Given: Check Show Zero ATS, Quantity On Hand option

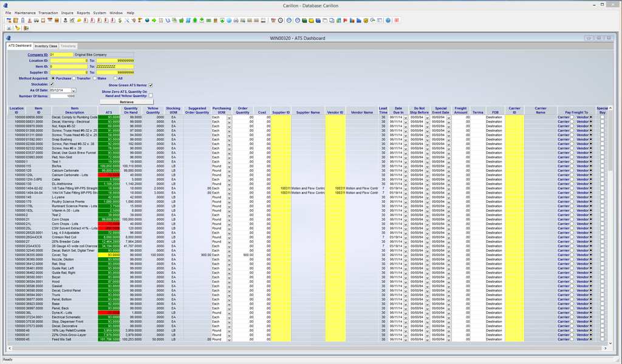Looking at the screenshot, I should tap(151, 94).
